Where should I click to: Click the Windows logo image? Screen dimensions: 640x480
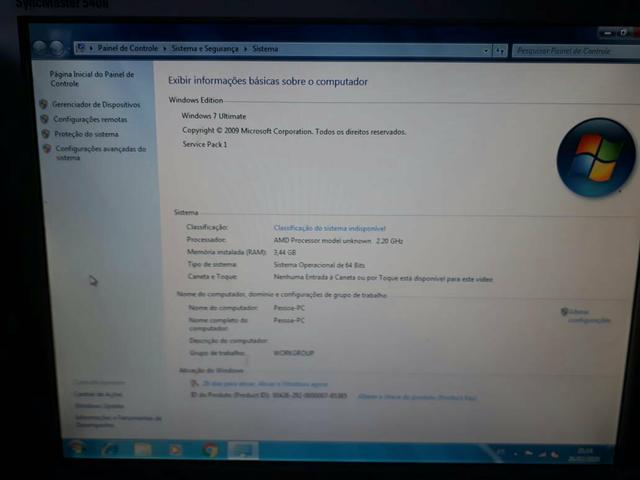pos(596,158)
